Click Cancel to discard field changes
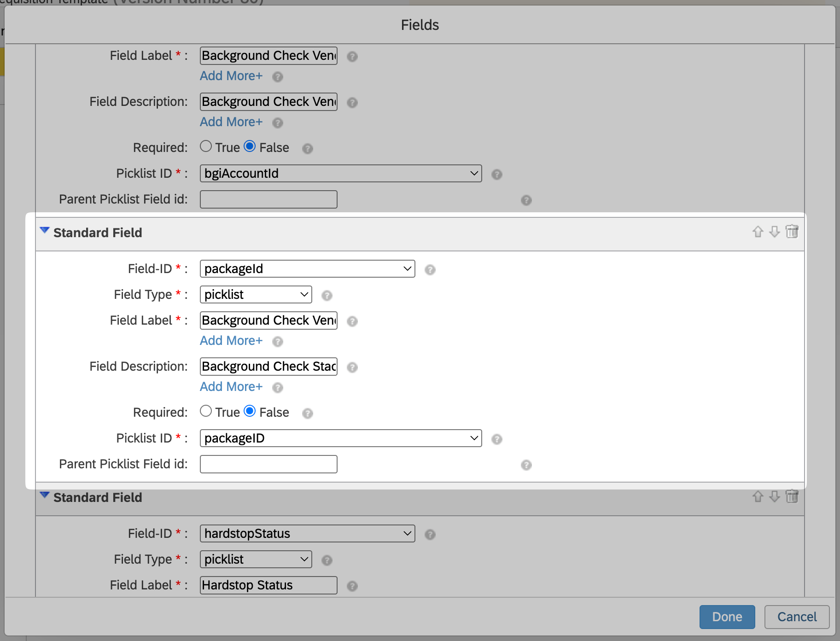The height and width of the screenshot is (641, 840). point(797,617)
